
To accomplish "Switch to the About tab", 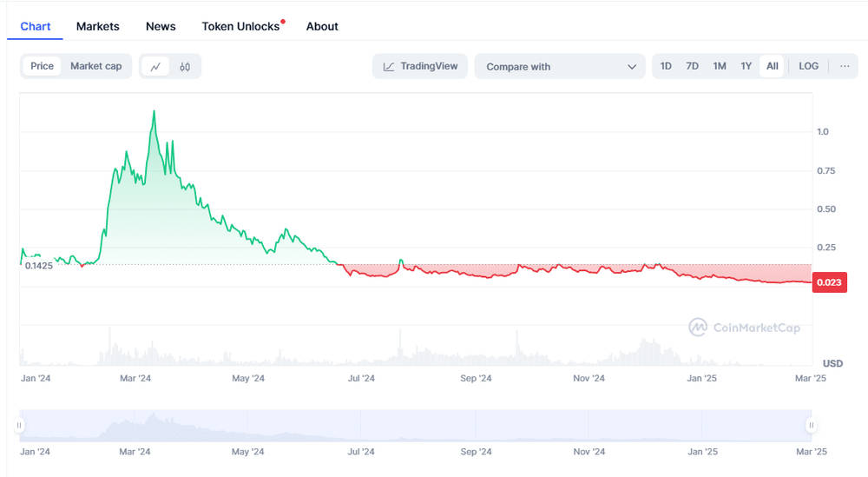I will tap(322, 26).
